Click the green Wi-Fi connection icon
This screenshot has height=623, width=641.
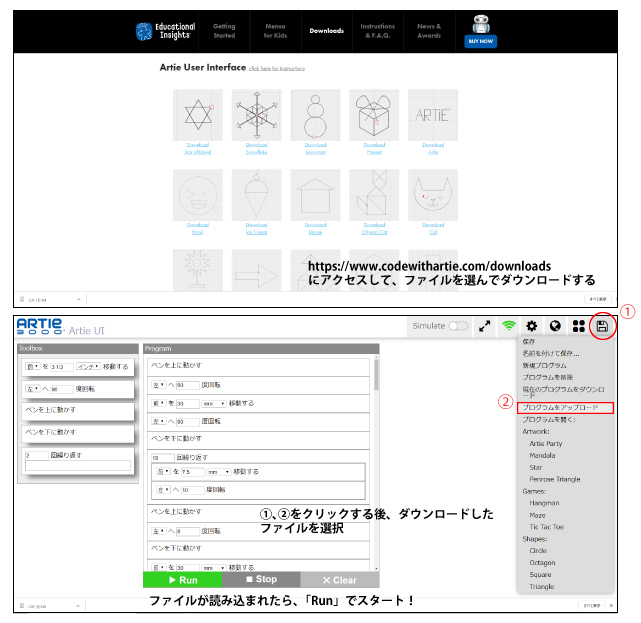tap(509, 326)
